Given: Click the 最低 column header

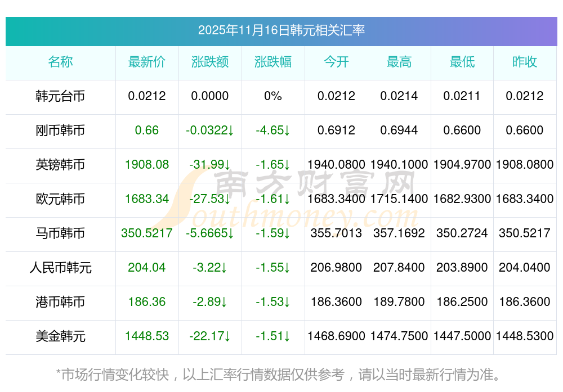Looking at the screenshot, I should 462,62.
